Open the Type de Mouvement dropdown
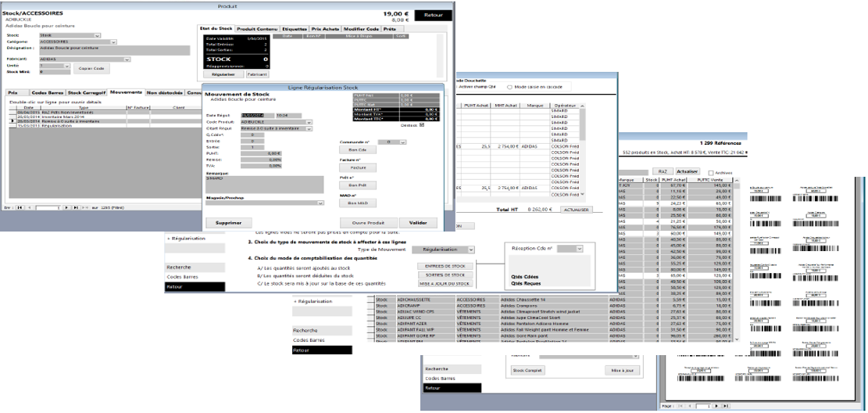 pyautogui.click(x=470, y=250)
